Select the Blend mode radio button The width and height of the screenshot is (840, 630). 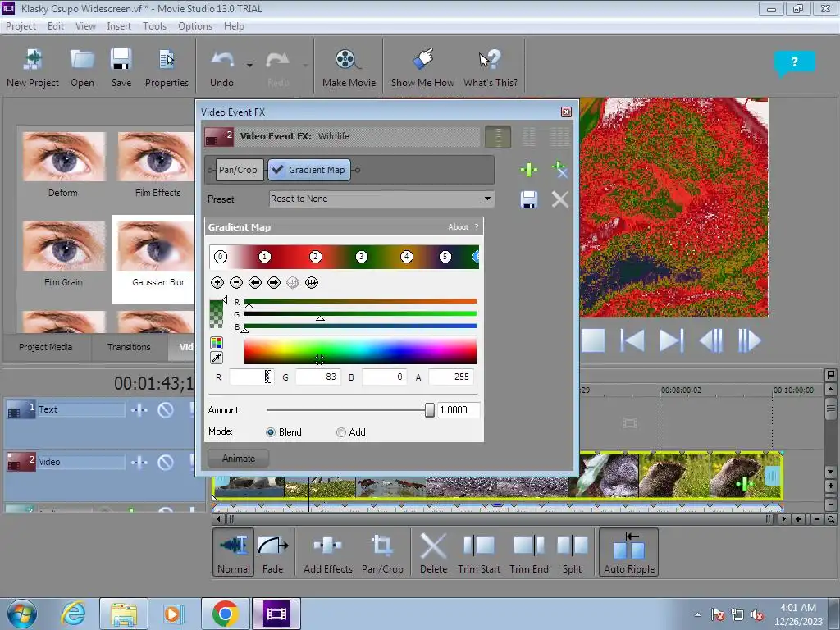271,432
